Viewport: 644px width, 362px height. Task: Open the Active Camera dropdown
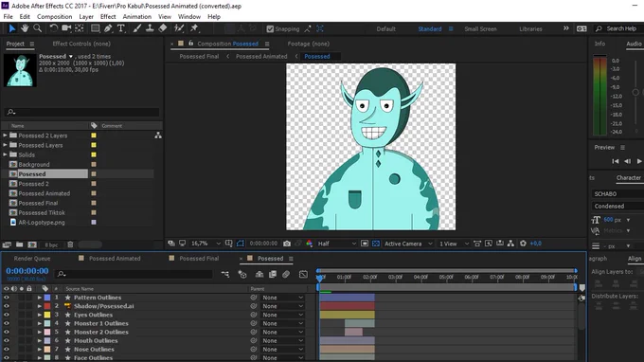click(408, 244)
